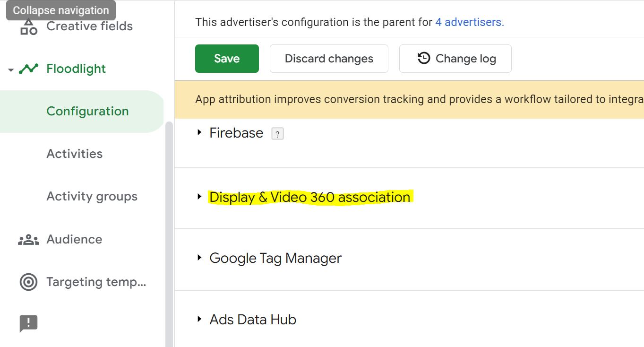Click the sidebar vertical scrollbar
The width and height of the screenshot is (644, 347).
(169, 234)
